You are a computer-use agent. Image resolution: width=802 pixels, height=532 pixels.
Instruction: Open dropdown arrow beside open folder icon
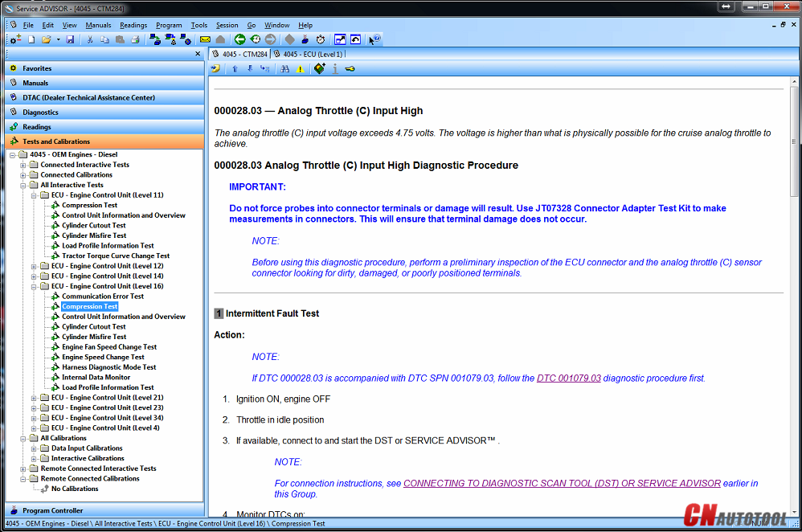(59, 39)
